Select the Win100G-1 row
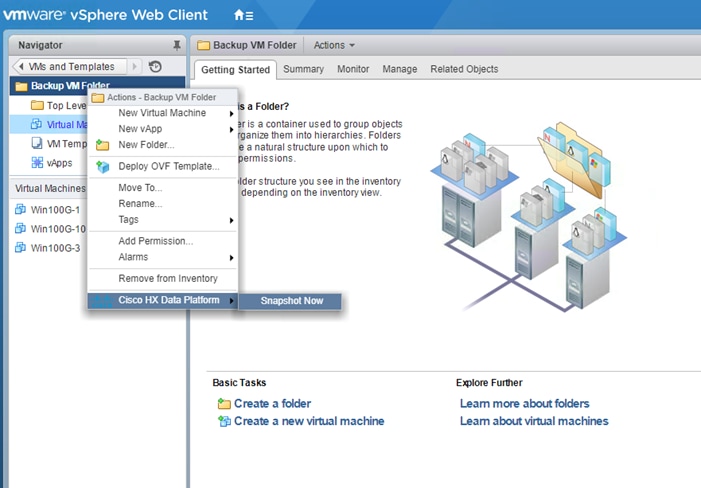 (49, 209)
